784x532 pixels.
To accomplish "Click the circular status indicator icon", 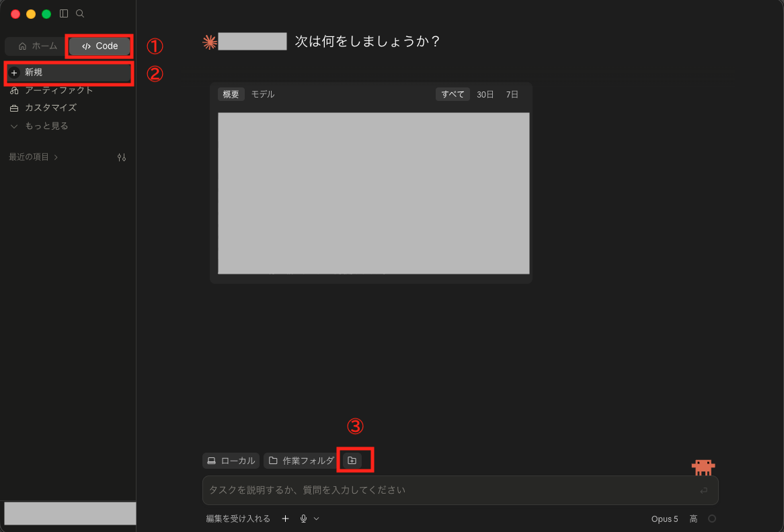I will point(712,519).
